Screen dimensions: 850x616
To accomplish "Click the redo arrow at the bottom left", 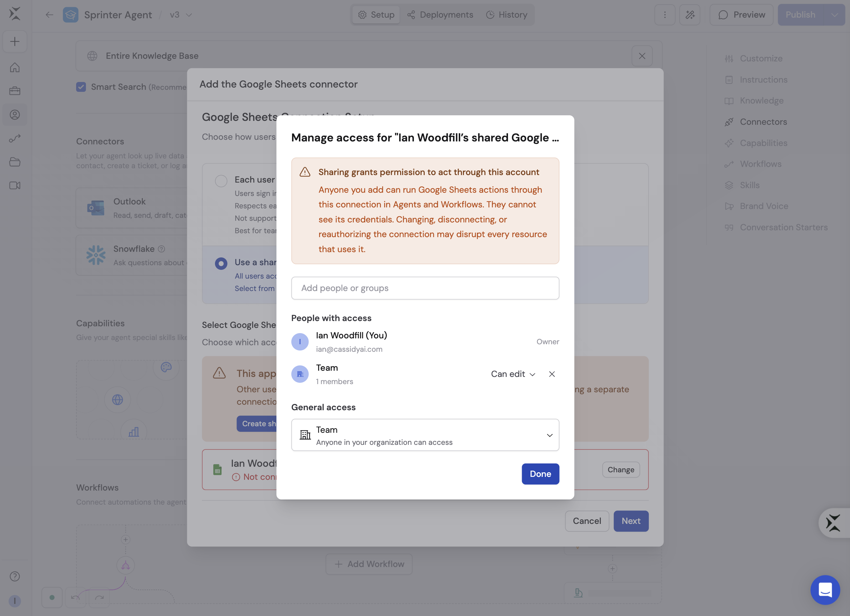I will tap(99, 597).
